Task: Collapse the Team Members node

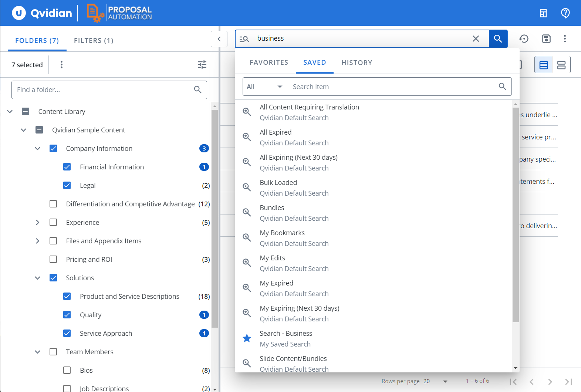Action: tap(37, 352)
